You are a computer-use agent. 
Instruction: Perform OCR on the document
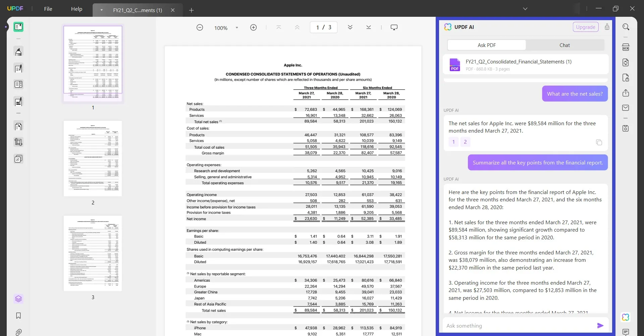[x=626, y=47]
